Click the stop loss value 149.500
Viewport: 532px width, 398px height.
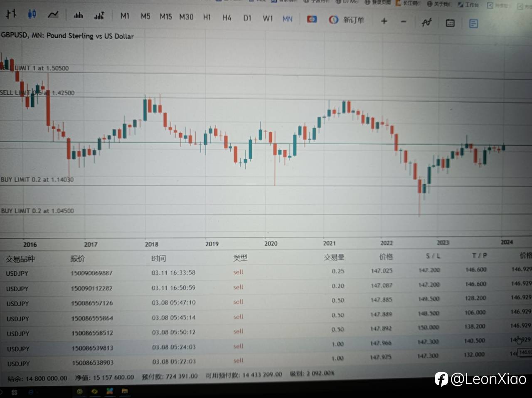coord(429,299)
